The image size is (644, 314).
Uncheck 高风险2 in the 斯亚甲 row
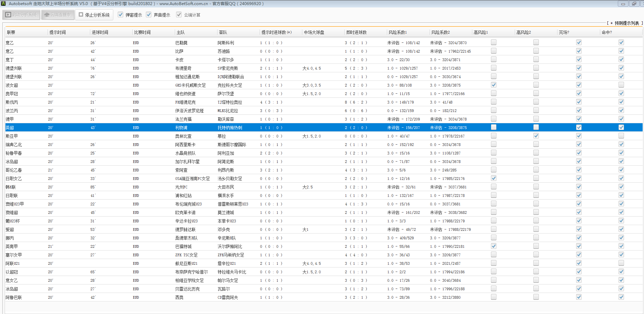[x=536, y=136]
